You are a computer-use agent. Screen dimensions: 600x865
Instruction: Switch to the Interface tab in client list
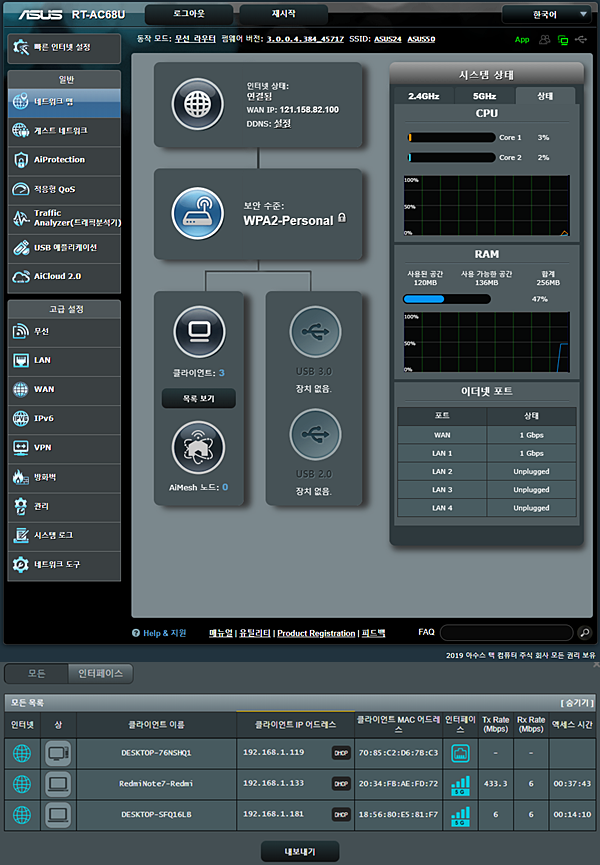coord(100,674)
